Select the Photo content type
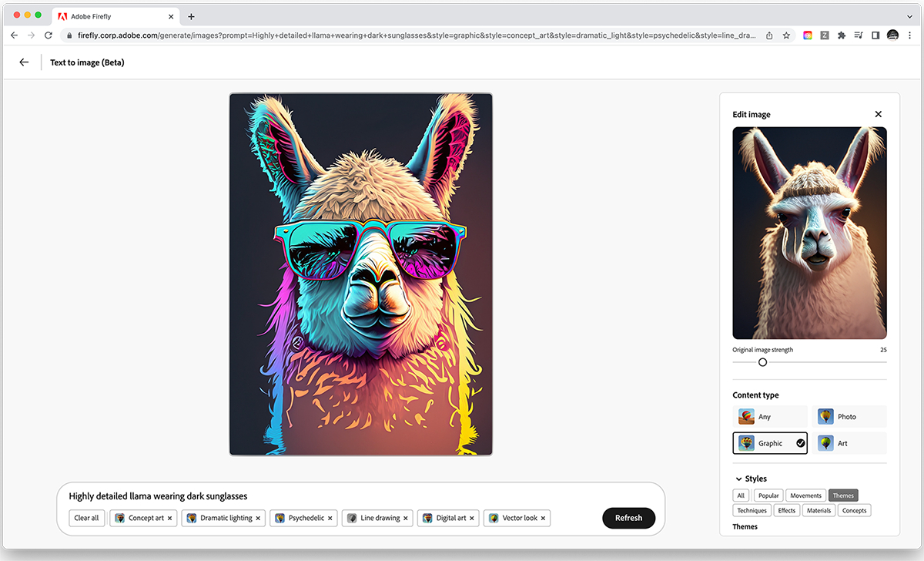 tap(849, 417)
